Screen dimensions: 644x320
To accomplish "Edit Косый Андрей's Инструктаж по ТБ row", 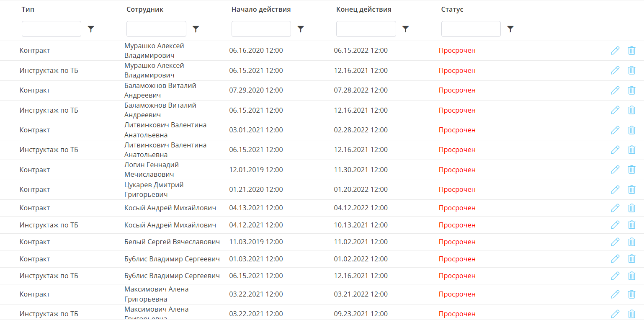I will click(x=615, y=225).
